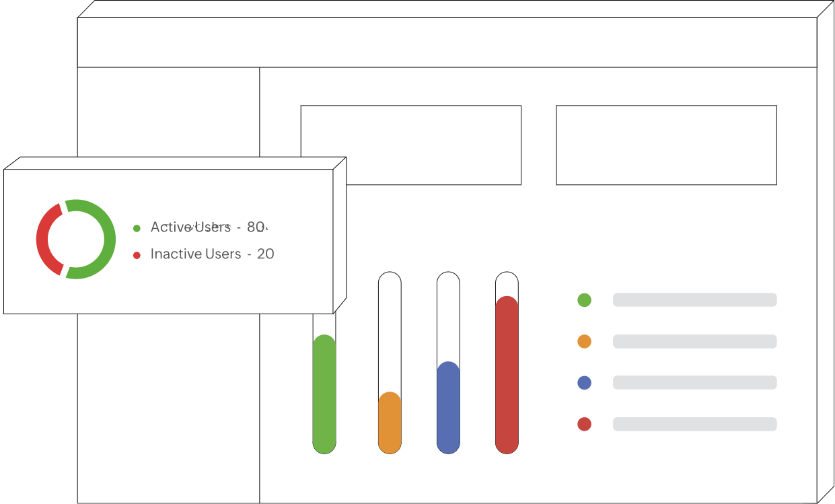Click the grey placeholder line beside the blue dot
The image size is (835, 504).
pyautogui.click(x=694, y=383)
